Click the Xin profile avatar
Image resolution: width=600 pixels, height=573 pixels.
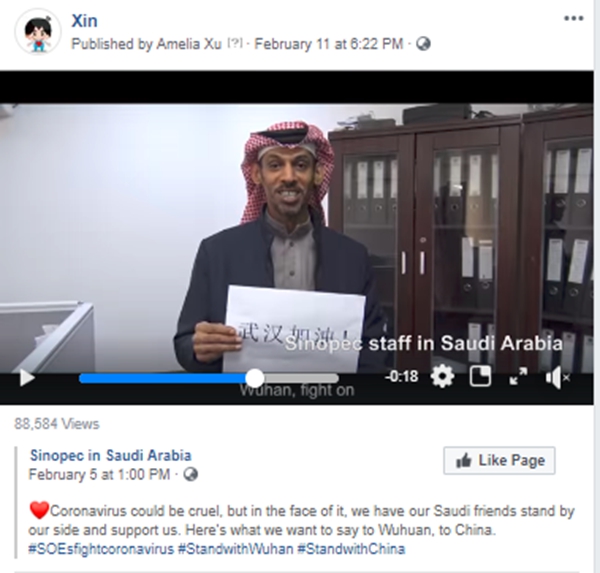(x=38, y=32)
